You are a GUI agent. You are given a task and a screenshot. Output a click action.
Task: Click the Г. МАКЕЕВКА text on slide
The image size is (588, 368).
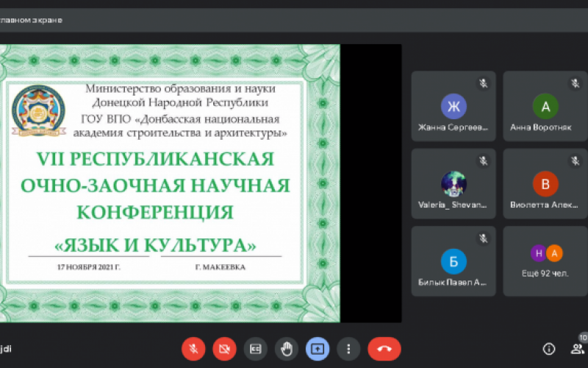[220, 267]
